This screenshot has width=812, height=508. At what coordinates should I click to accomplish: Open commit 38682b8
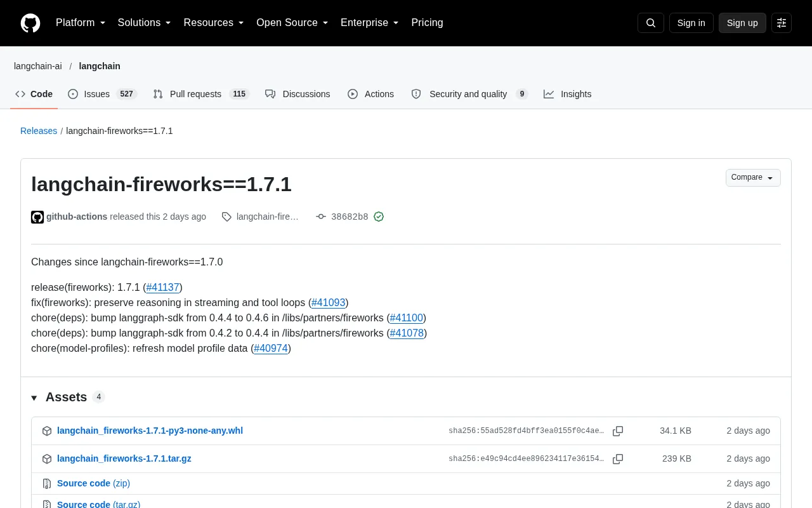coord(350,217)
